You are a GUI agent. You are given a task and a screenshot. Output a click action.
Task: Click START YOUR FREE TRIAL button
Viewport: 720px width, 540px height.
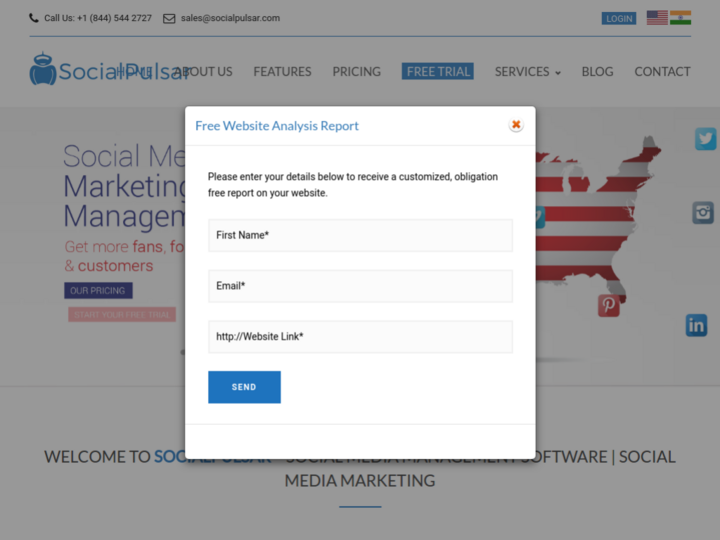[122, 315]
